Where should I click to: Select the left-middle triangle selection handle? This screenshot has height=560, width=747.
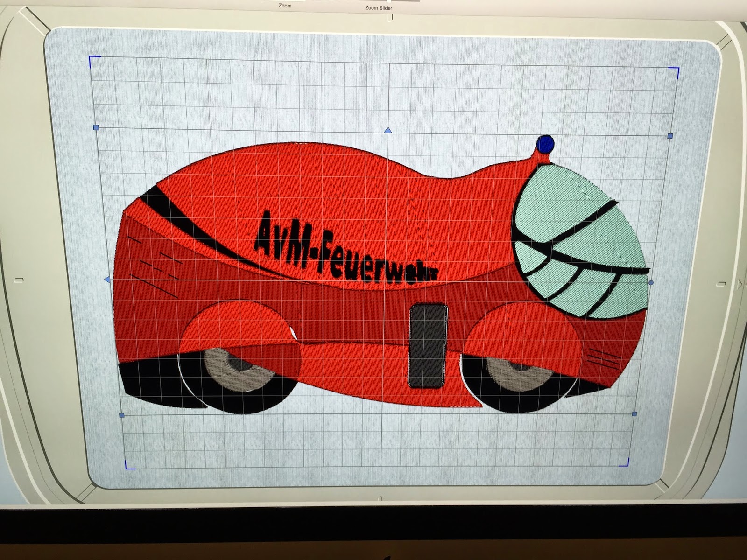[x=107, y=279]
